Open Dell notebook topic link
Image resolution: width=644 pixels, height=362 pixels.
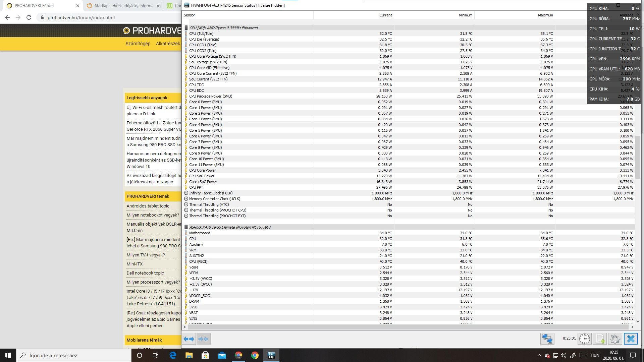coord(145,273)
